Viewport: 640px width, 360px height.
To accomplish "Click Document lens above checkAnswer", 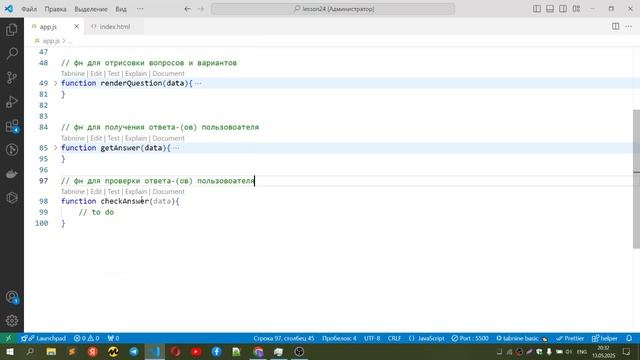I will (168, 191).
